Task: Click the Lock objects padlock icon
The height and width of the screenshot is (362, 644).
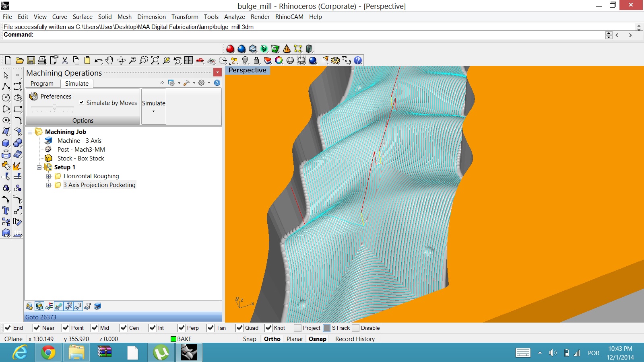Action: point(256,60)
